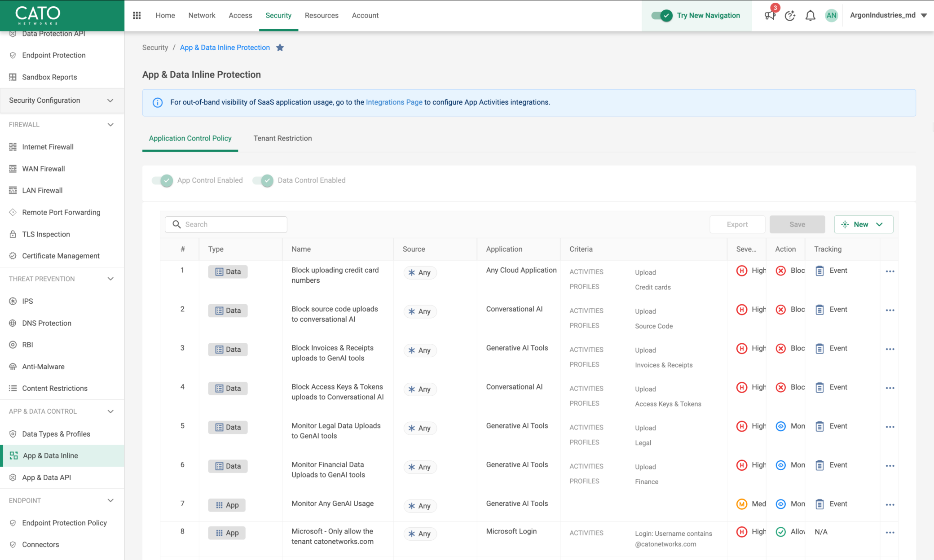Image resolution: width=934 pixels, height=560 pixels.
Task: Click App type tag on rule 8
Action: pos(227,533)
